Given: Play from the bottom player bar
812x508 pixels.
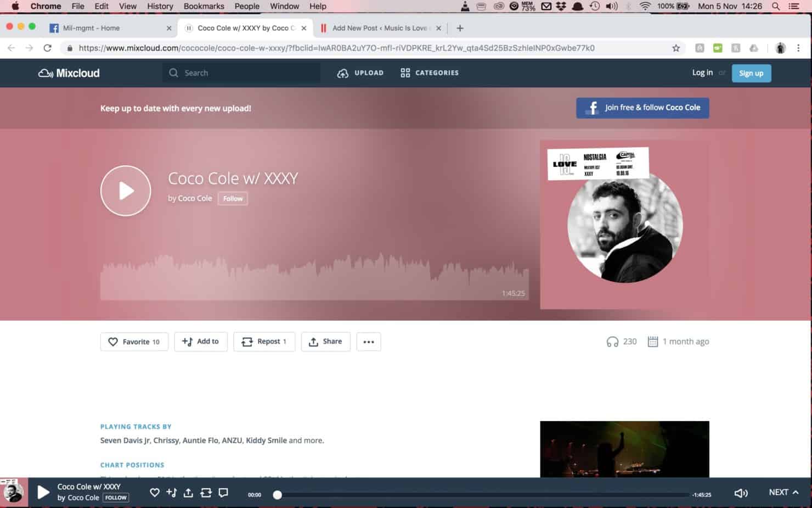Looking at the screenshot, I should click(x=43, y=492).
